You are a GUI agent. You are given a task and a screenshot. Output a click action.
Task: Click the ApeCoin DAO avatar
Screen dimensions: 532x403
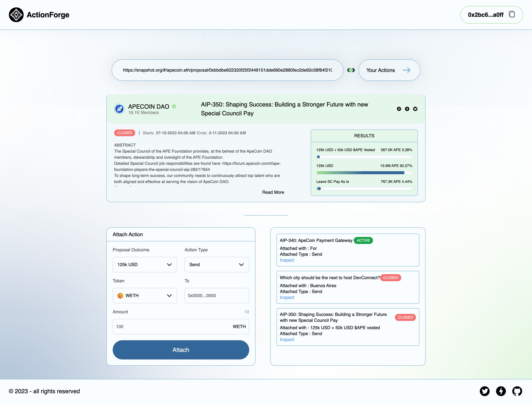[x=119, y=109]
